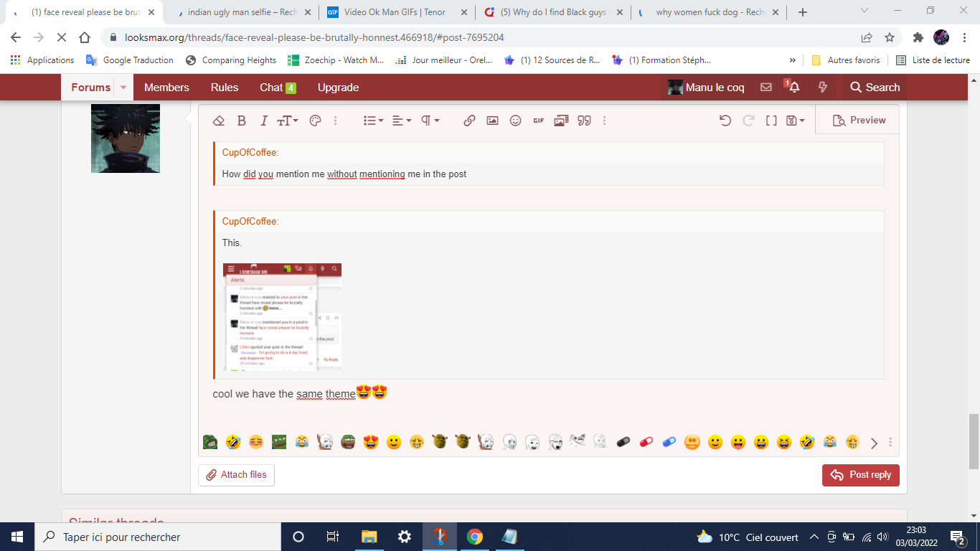Screen dimensions: 980x551
Task: Expand the text alignment dropdown
Action: click(x=401, y=121)
